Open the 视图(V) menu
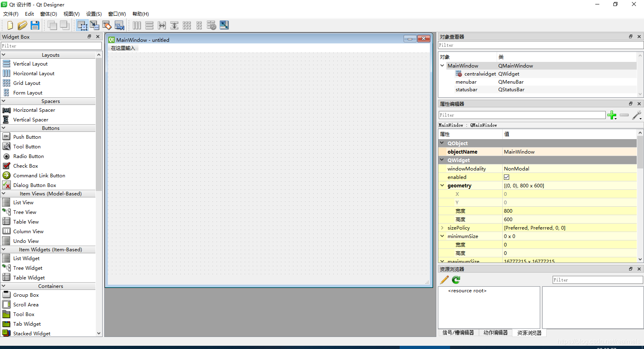Image resolution: width=644 pixels, height=349 pixels. coord(72,14)
